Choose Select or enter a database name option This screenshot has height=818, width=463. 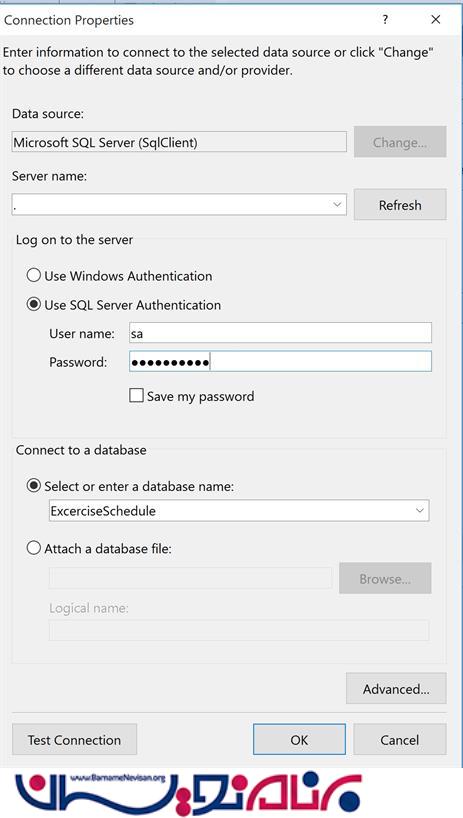34,486
